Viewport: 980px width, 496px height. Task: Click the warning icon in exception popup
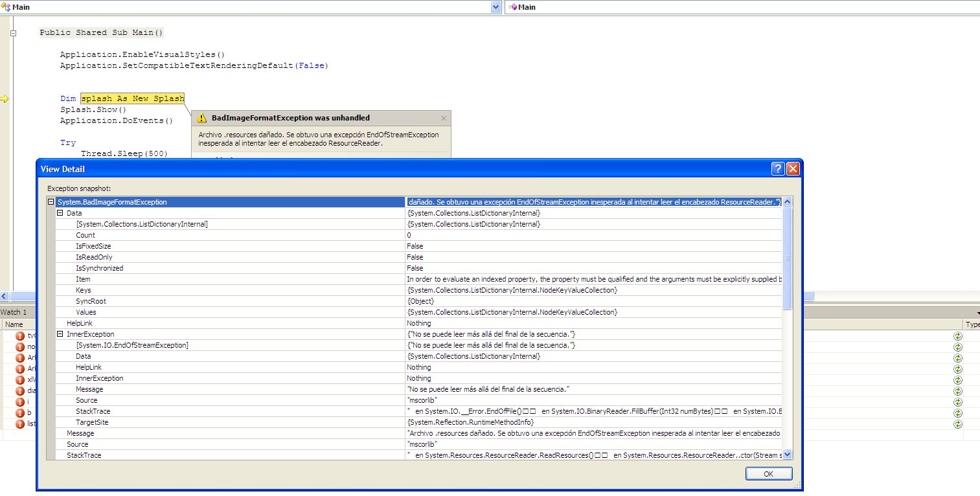202,118
